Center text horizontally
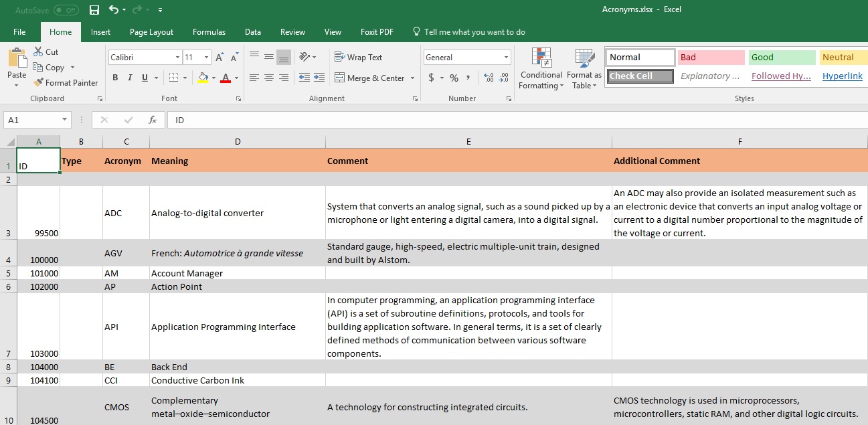 tap(269, 78)
